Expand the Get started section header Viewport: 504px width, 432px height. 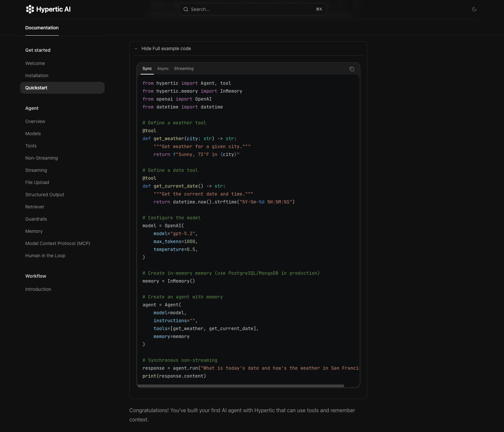tap(38, 50)
